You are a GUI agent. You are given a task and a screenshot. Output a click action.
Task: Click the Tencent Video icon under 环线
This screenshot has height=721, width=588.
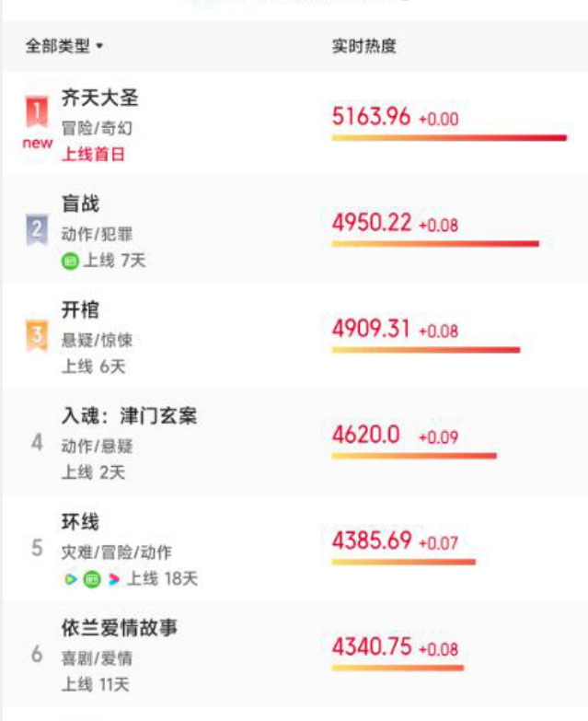70,579
